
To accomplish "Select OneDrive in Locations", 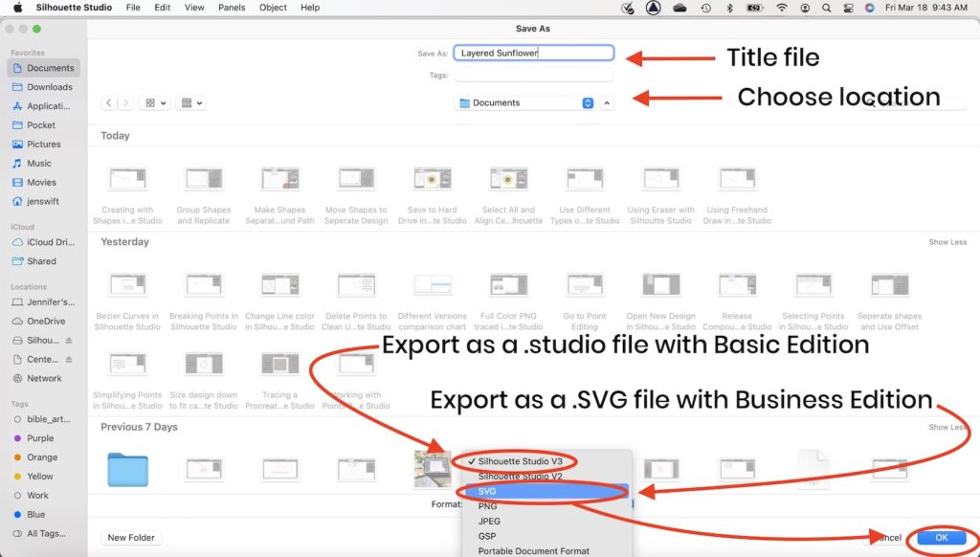I will pyautogui.click(x=43, y=321).
